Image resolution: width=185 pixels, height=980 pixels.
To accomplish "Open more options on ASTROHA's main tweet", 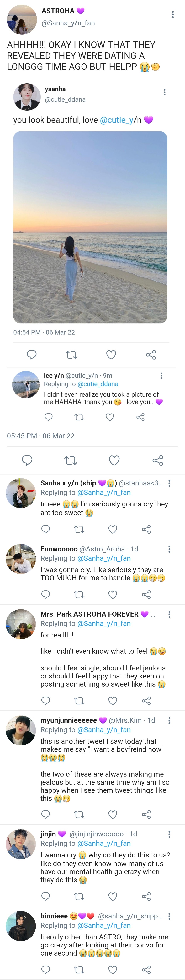I will (x=173, y=14).
